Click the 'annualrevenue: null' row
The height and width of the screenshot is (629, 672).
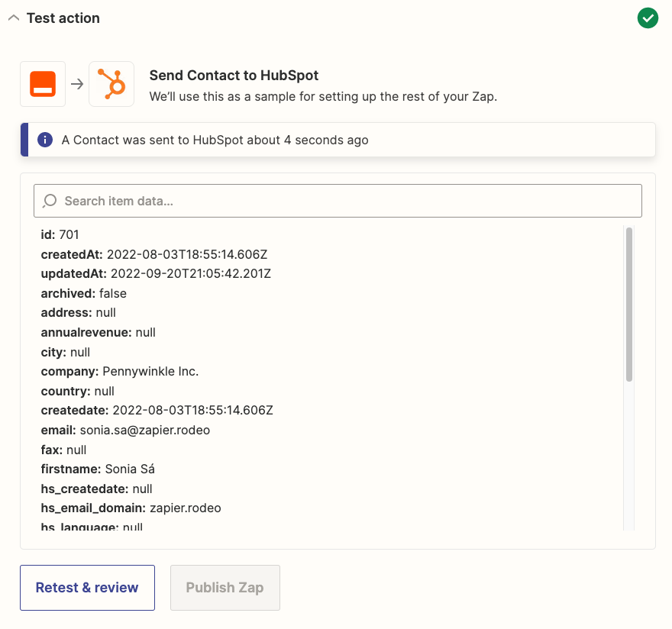click(x=99, y=333)
